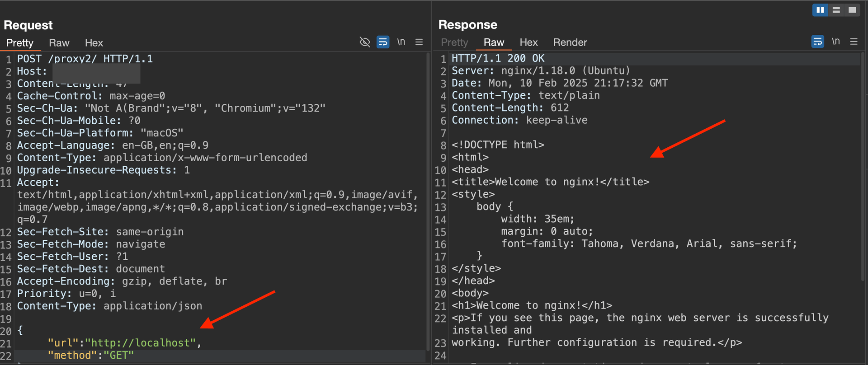
Task: Toggle hidden-eye icon in Request panel
Action: point(364,42)
